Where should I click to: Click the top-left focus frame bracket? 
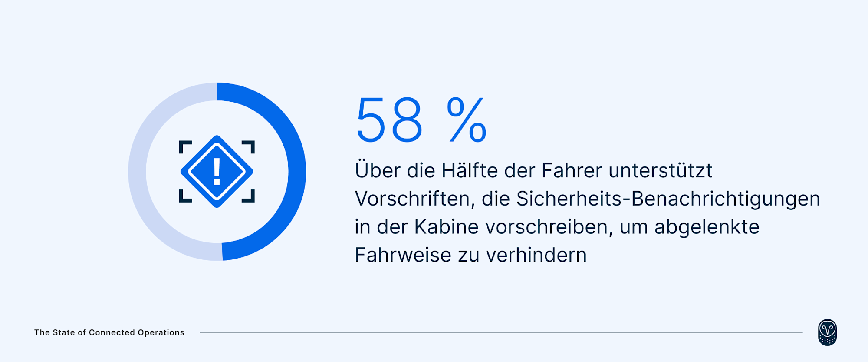pyautogui.click(x=185, y=147)
